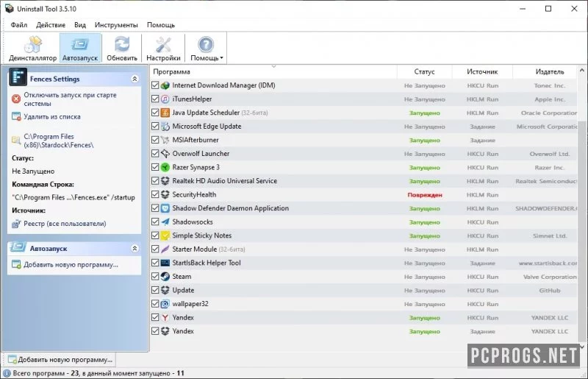Open the Вид menu
The height and width of the screenshot is (379, 588).
(80, 25)
